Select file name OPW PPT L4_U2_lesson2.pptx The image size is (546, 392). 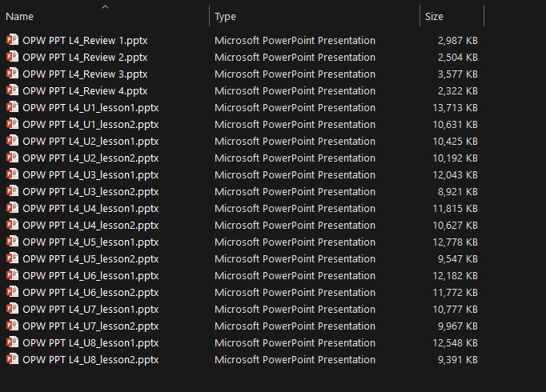[90, 158]
